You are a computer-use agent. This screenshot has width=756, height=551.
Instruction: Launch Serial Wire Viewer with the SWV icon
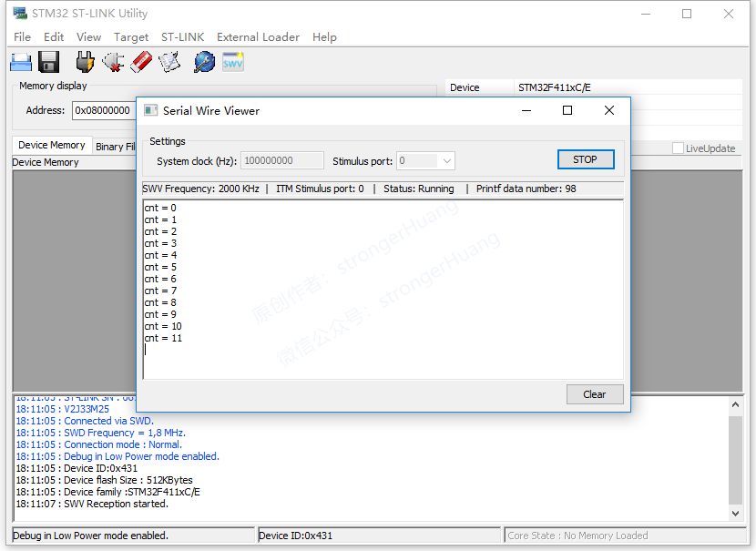tap(231, 61)
